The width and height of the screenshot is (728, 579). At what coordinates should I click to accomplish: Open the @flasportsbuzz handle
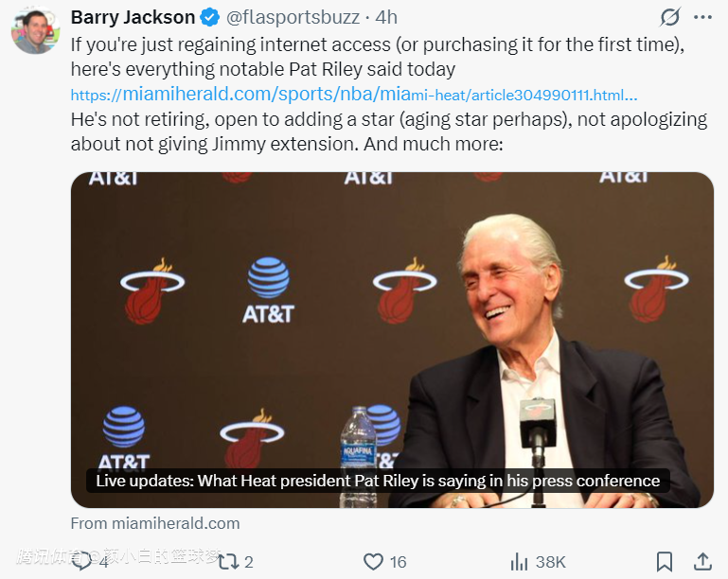pos(293,18)
